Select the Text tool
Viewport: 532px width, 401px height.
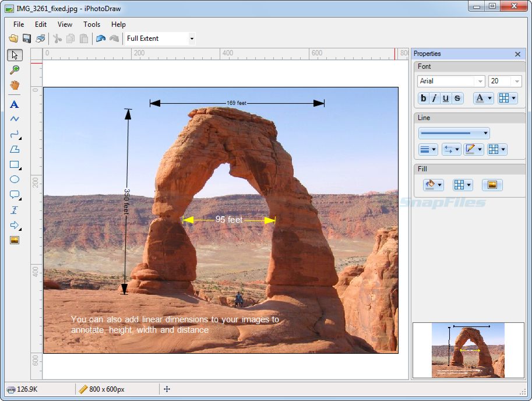[15, 104]
